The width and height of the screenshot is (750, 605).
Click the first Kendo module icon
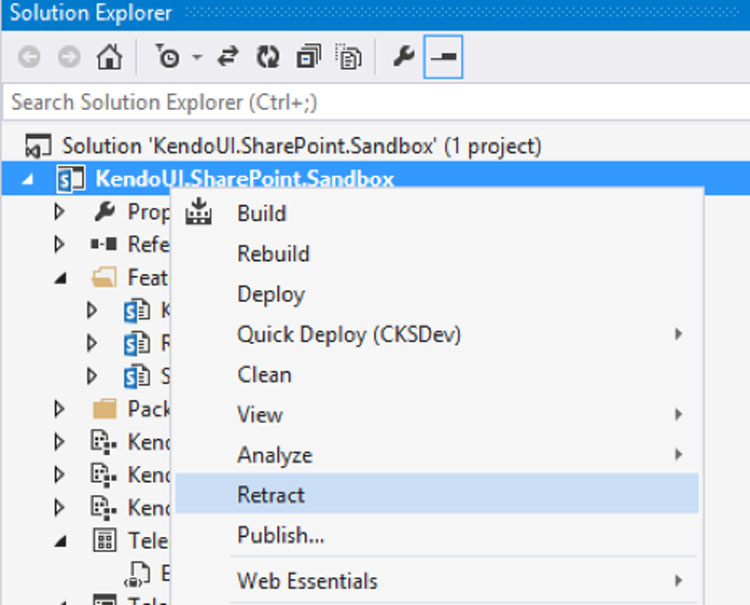pyautogui.click(x=104, y=442)
